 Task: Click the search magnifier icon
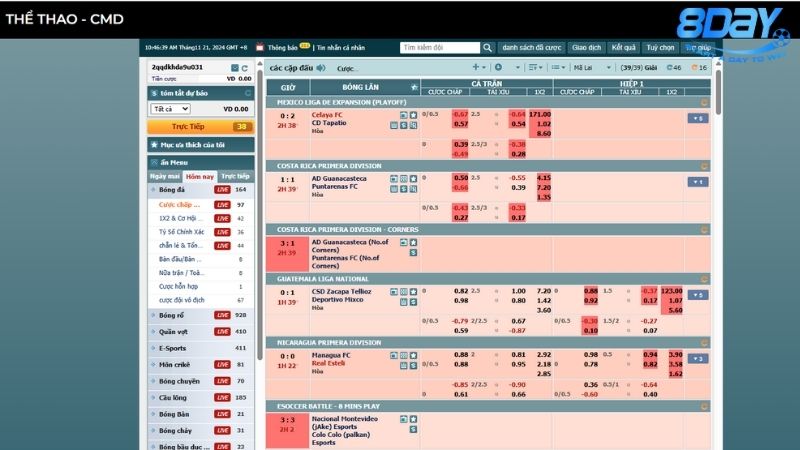[487, 47]
